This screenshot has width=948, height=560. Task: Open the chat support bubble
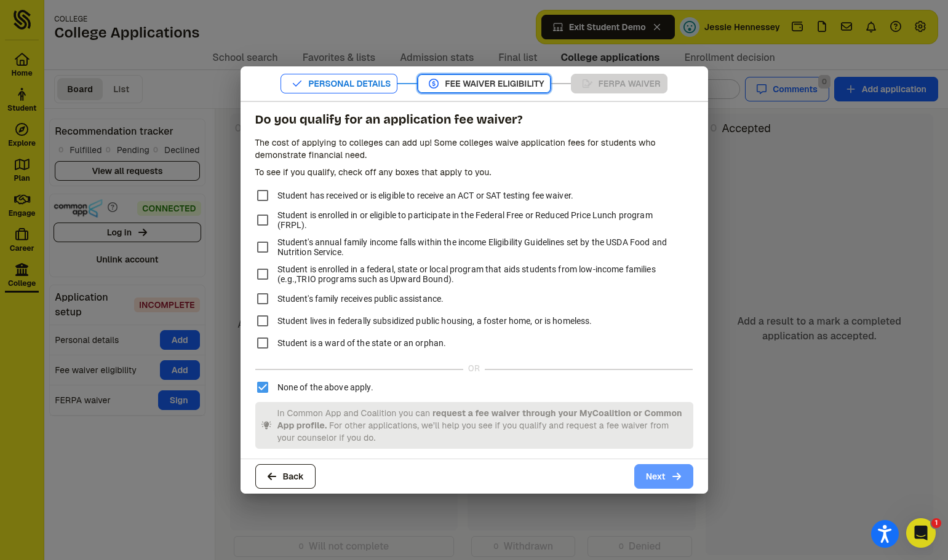coord(921,533)
